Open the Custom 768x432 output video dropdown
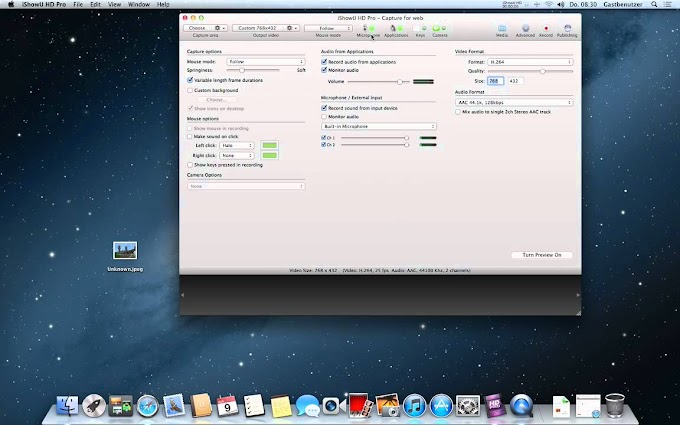The width and height of the screenshot is (680, 425). pos(266,28)
